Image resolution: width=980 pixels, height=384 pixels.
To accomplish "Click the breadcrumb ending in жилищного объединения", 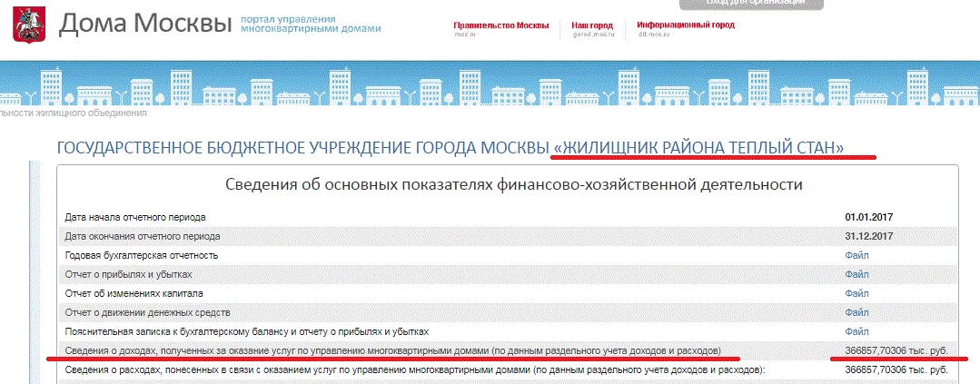I will (74, 113).
